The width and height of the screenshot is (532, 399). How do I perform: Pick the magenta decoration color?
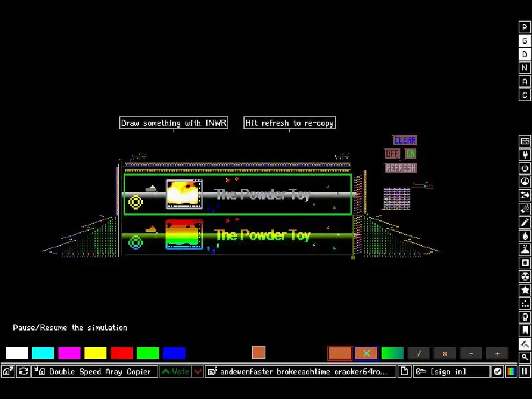coord(69,353)
